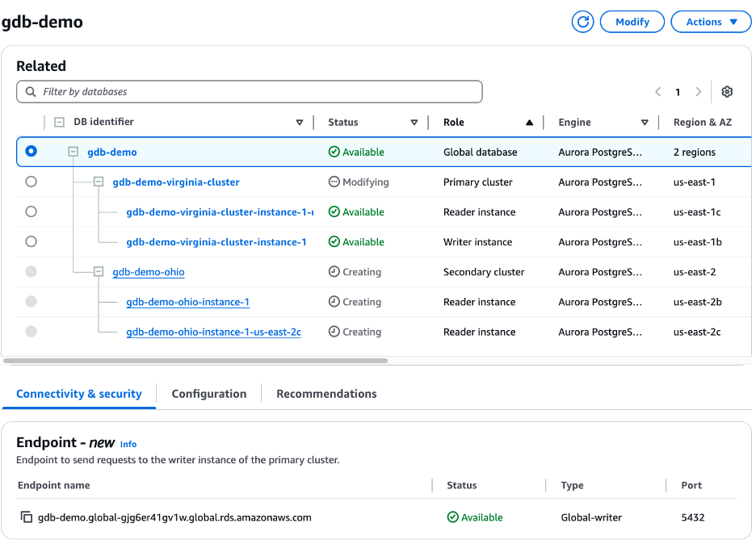756x544 pixels.
Task: Select the gdb-demo-virginia-cluster radio button
Action: (x=31, y=182)
